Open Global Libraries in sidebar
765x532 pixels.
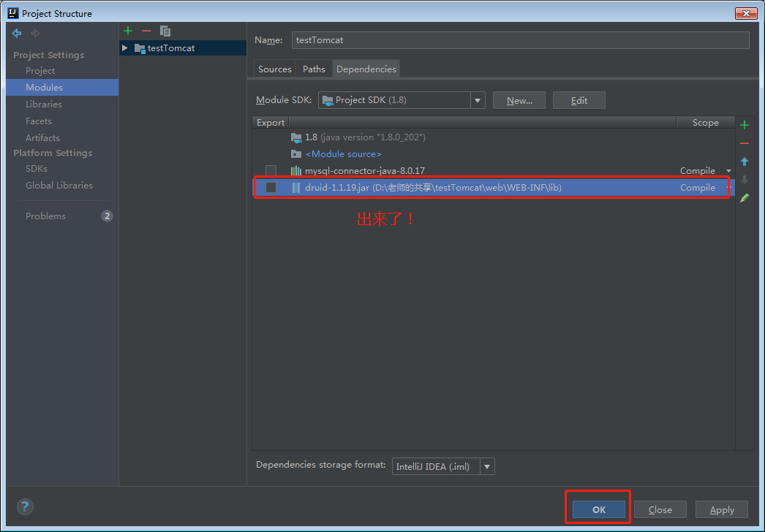pyautogui.click(x=59, y=186)
